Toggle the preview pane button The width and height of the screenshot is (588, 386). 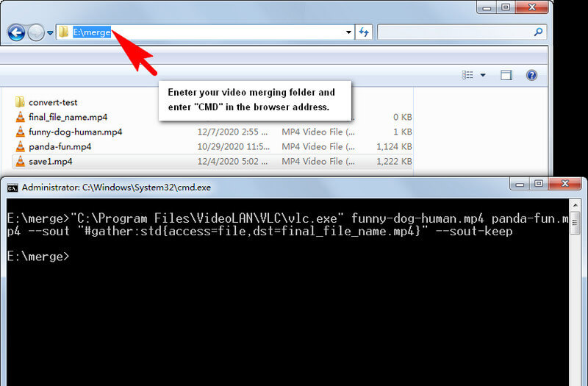pyautogui.click(x=506, y=75)
